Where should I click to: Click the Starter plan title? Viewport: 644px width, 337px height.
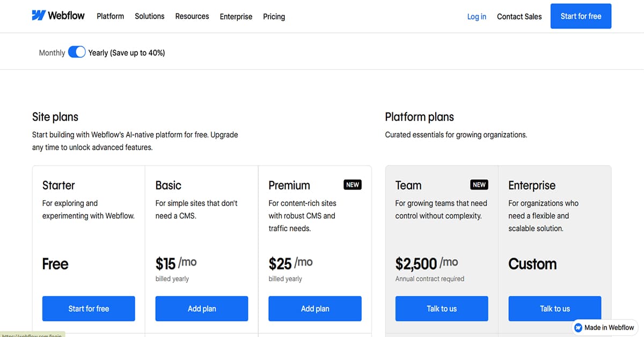coord(58,185)
